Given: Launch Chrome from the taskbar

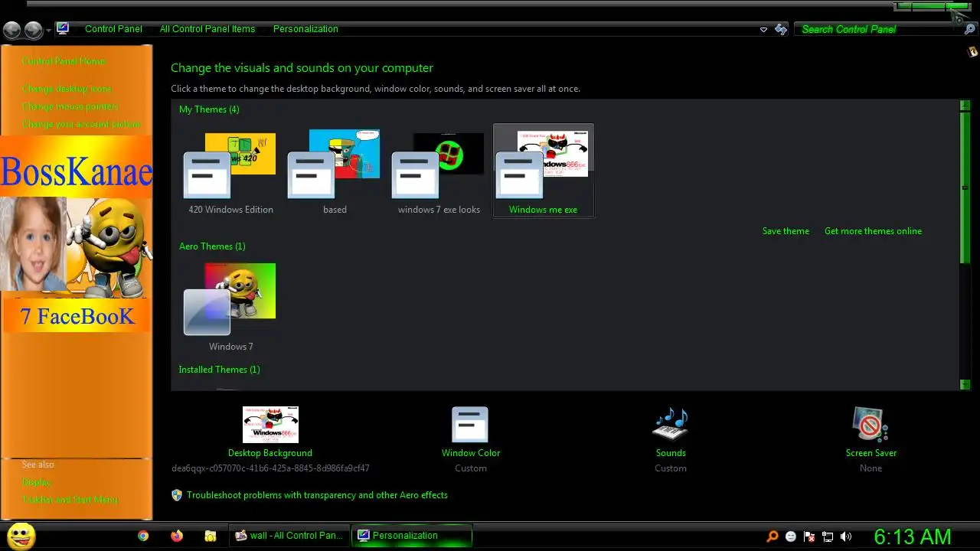Looking at the screenshot, I should point(143,536).
